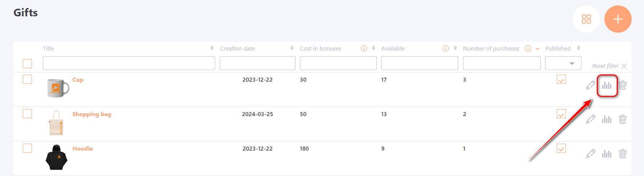The image size is (644, 176).
Task: Check the select-all rows checkbox
Action: (28, 64)
